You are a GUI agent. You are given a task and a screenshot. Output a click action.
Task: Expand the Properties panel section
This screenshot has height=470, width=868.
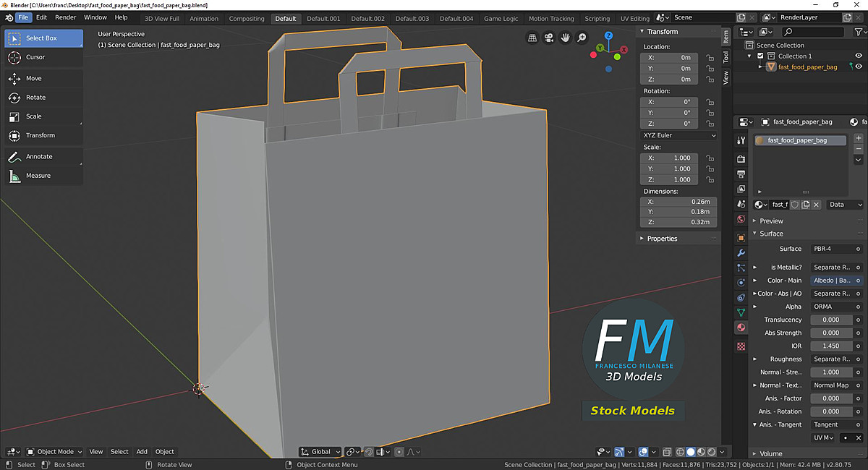662,239
